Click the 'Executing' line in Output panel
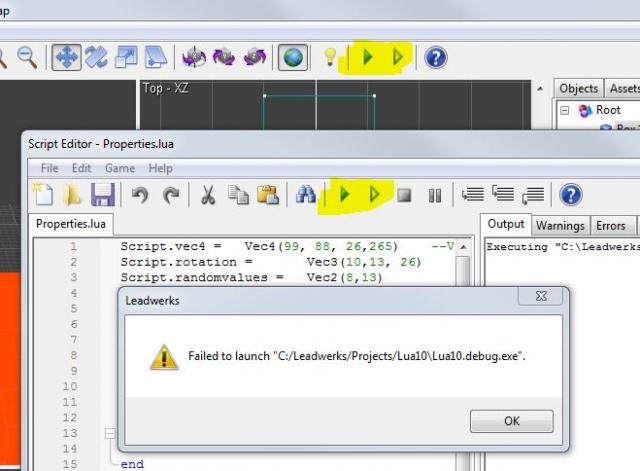The height and width of the screenshot is (471, 640). point(562,247)
